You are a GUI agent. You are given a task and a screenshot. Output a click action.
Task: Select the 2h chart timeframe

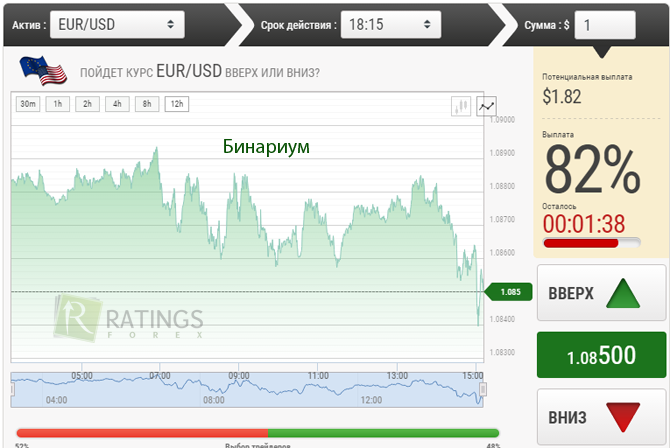click(87, 104)
